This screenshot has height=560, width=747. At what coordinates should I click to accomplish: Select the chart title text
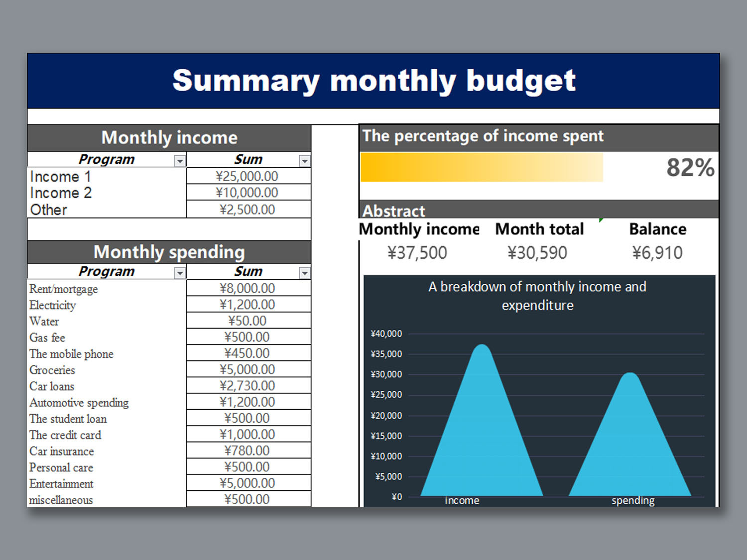point(537,296)
